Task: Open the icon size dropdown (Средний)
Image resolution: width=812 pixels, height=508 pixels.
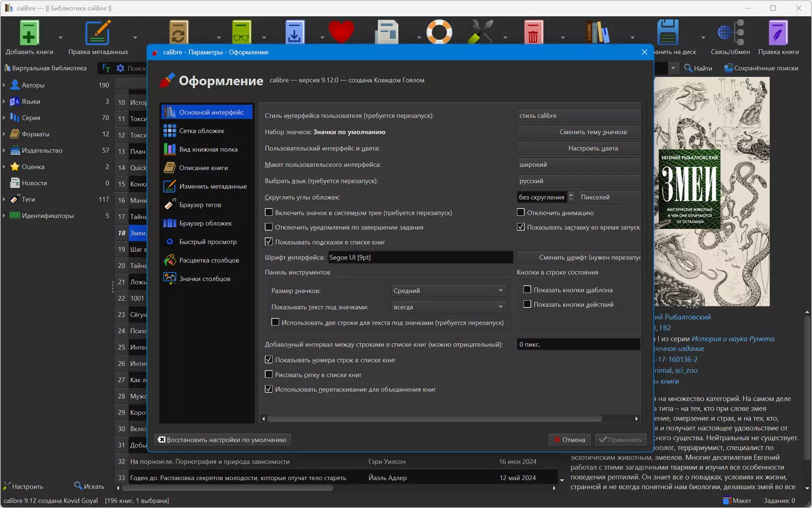Action: click(x=449, y=290)
